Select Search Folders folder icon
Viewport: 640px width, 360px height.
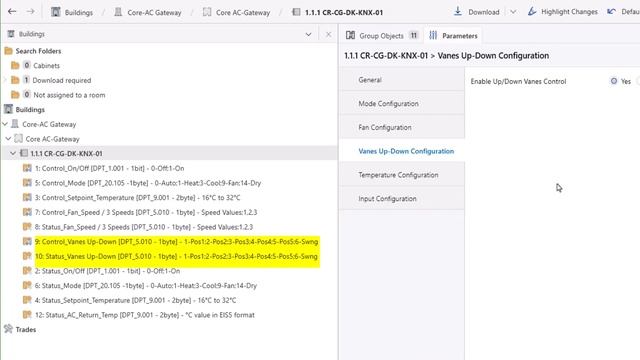pyautogui.click(x=8, y=51)
